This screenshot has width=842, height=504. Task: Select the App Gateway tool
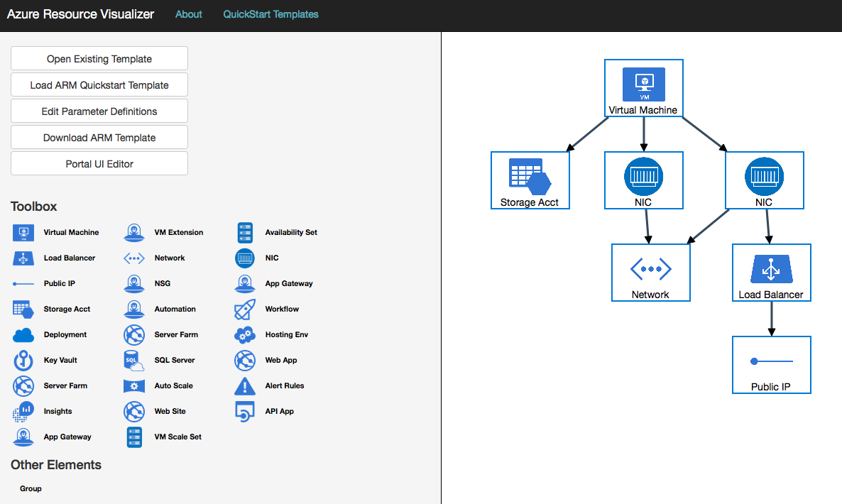click(23, 437)
